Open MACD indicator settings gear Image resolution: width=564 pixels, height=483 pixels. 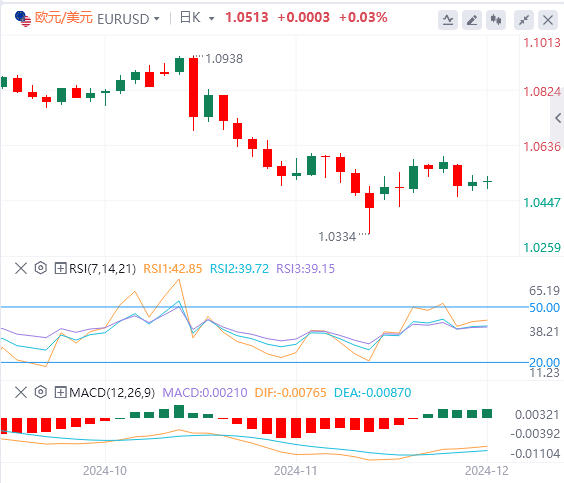pyautogui.click(x=41, y=392)
